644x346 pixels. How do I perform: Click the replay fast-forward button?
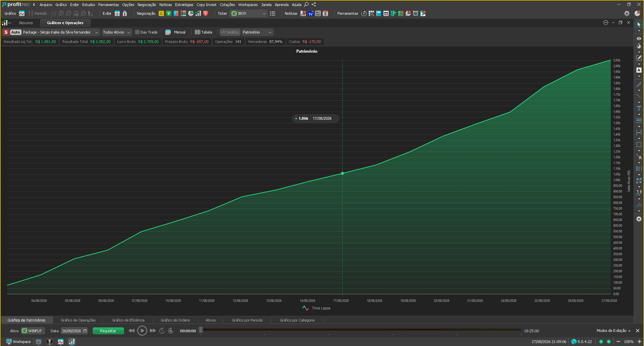[153, 331]
